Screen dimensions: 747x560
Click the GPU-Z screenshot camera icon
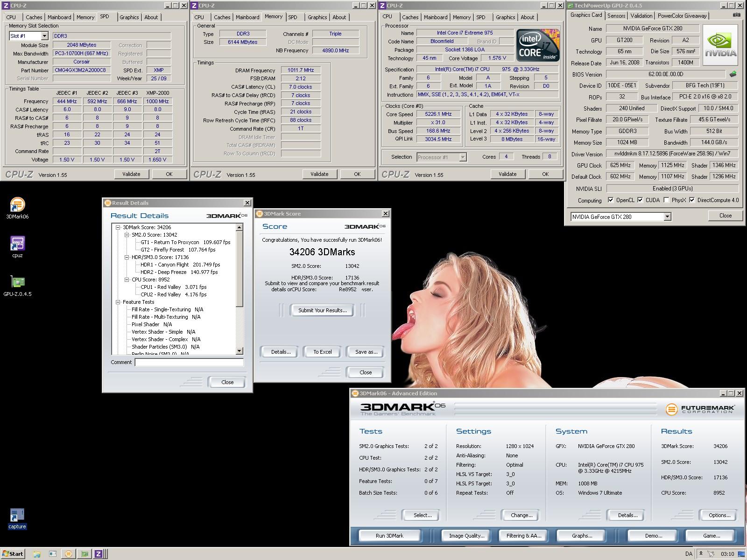click(736, 15)
